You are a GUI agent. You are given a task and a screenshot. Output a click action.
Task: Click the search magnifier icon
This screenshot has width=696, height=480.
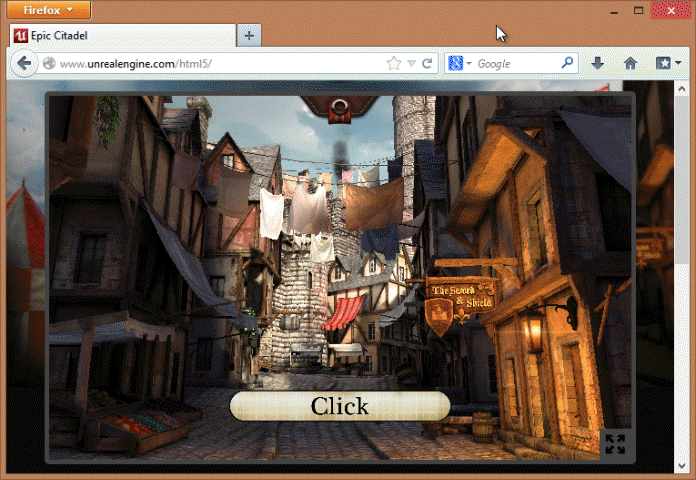point(567,63)
